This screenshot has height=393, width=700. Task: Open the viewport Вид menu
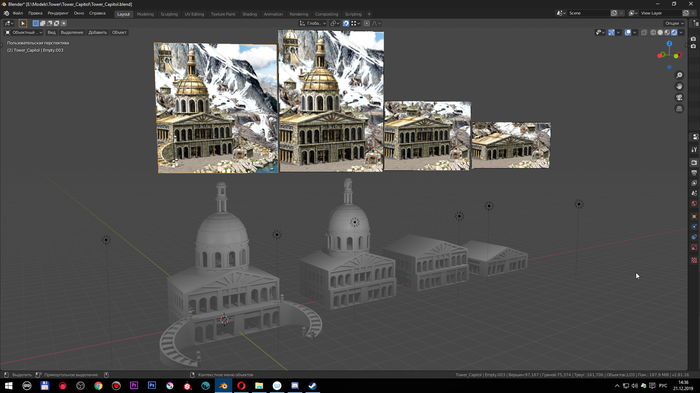pyautogui.click(x=51, y=33)
